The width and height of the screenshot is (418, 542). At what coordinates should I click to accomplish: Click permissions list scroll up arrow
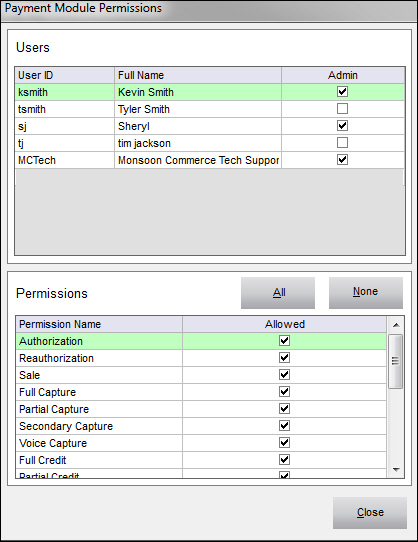tap(396, 325)
